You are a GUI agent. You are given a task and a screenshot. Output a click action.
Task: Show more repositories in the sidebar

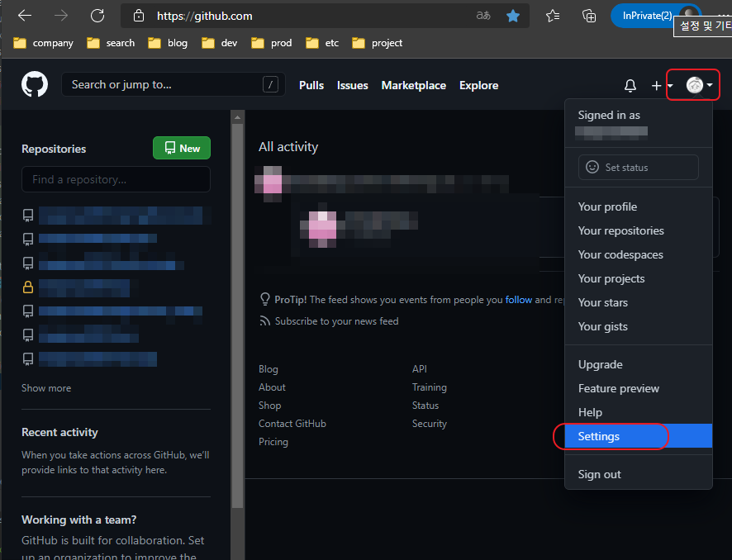click(46, 388)
